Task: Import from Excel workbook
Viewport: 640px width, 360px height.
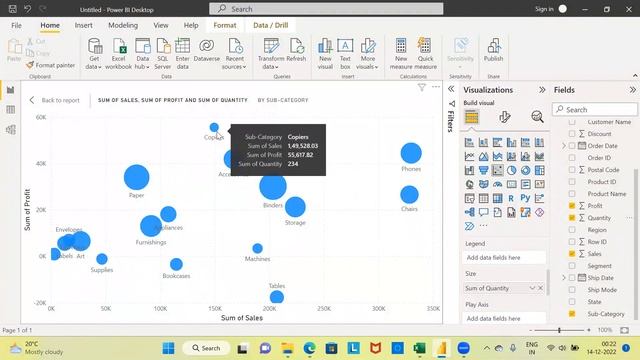Action: coord(119,53)
